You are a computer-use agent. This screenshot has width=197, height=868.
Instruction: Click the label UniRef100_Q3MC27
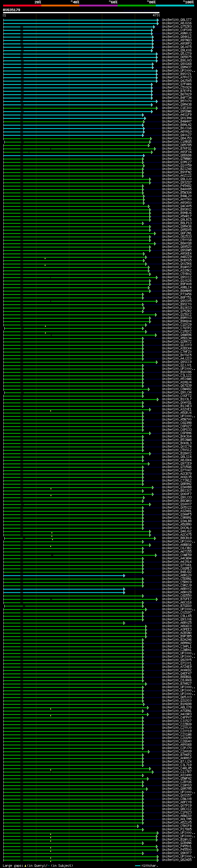177,162
